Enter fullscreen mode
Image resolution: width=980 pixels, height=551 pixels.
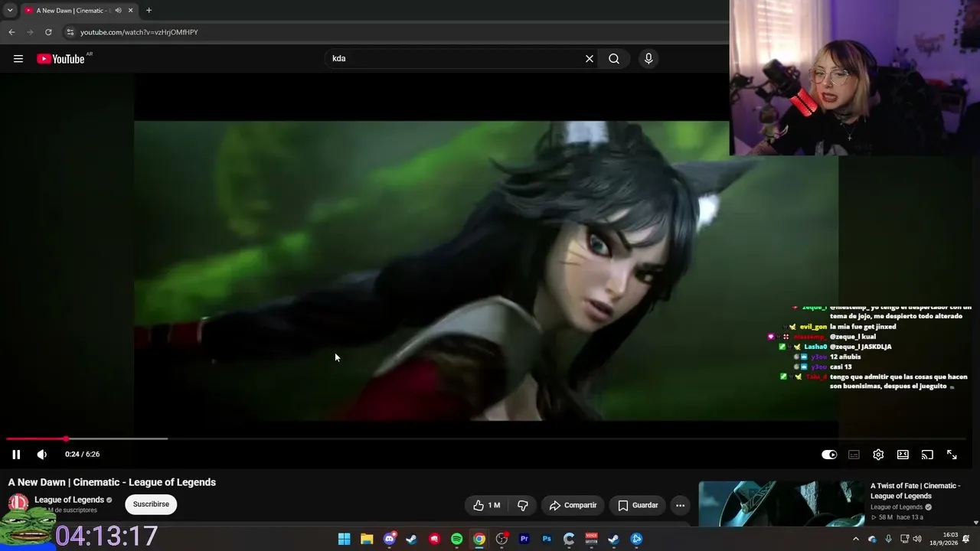tap(952, 455)
